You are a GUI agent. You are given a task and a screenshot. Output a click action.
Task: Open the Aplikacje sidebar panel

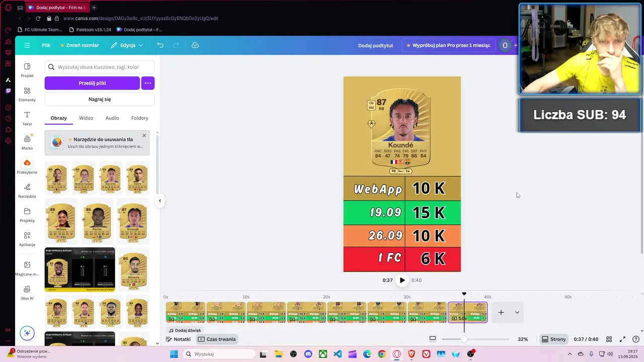[27, 239]
